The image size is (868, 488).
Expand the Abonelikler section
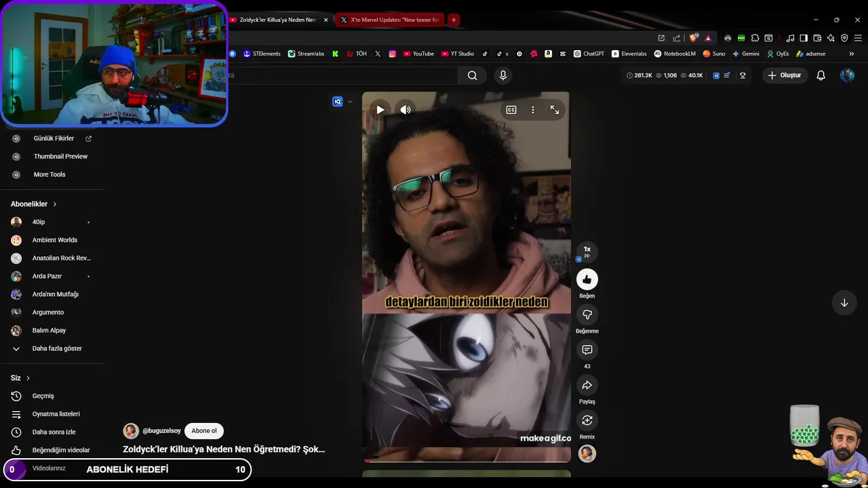click(34, 204)
